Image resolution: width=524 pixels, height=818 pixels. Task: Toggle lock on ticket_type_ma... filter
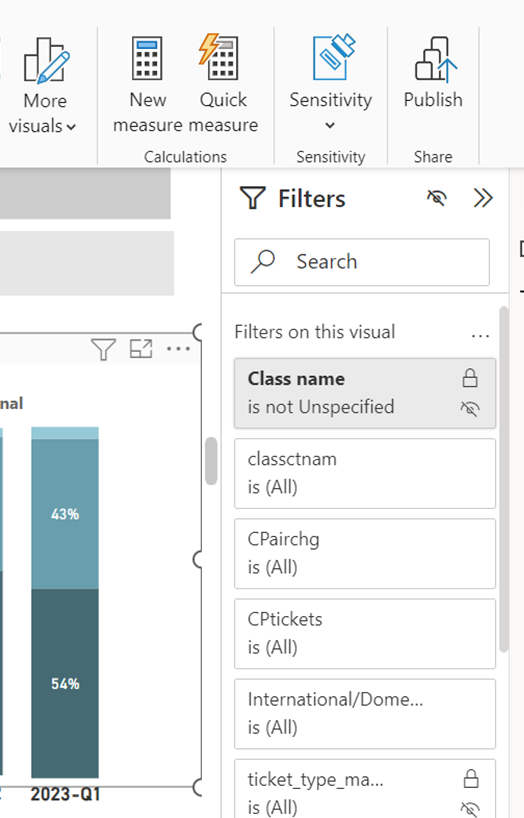471,778
